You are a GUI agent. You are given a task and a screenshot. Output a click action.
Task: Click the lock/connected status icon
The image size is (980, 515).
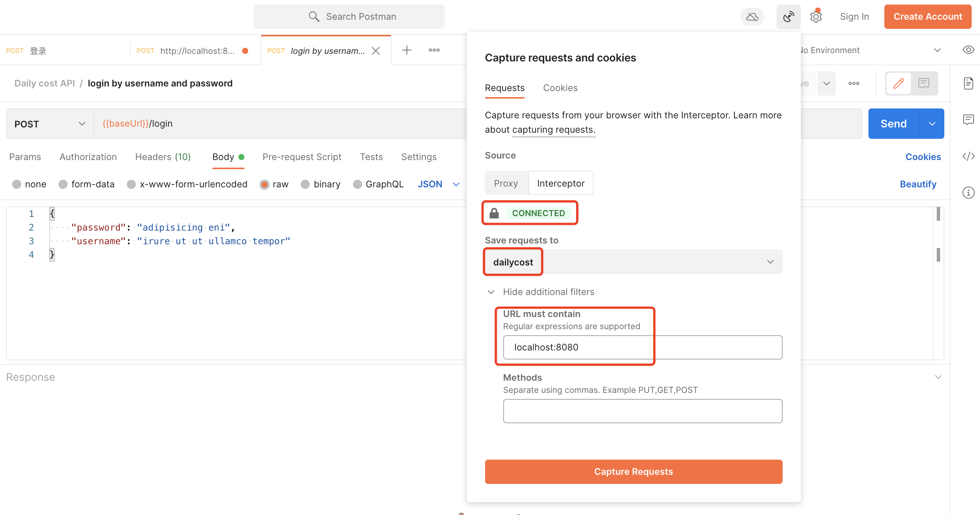tap(495, 212)
